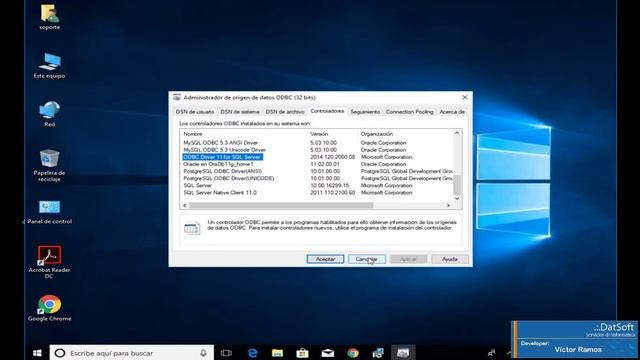Launch Microsoft Edge from the taskbar
Viewport: 640px width, 360px height.
(x=253, y=353)
